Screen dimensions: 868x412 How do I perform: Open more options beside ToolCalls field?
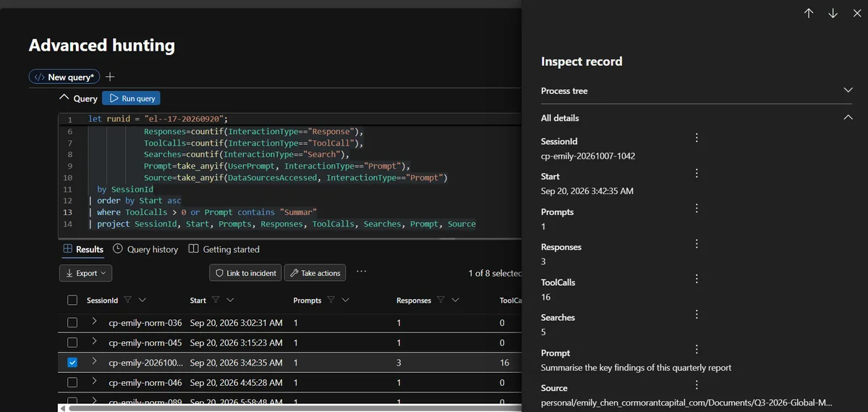(x=697, y=279)
